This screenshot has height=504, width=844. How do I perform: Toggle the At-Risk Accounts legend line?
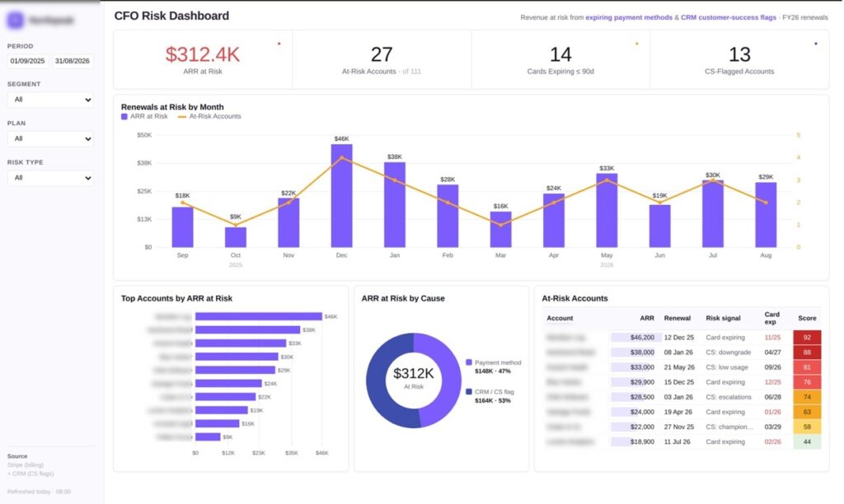coord(182,116)
